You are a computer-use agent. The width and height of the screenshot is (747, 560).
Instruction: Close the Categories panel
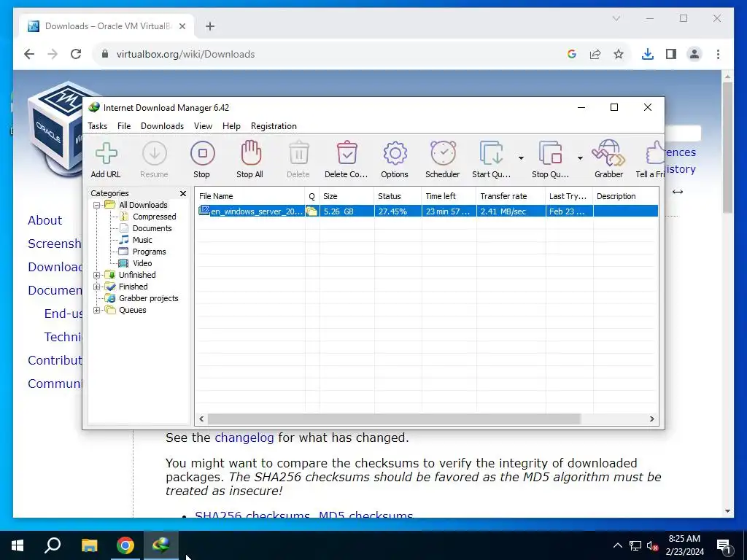(x=183, y=193)
